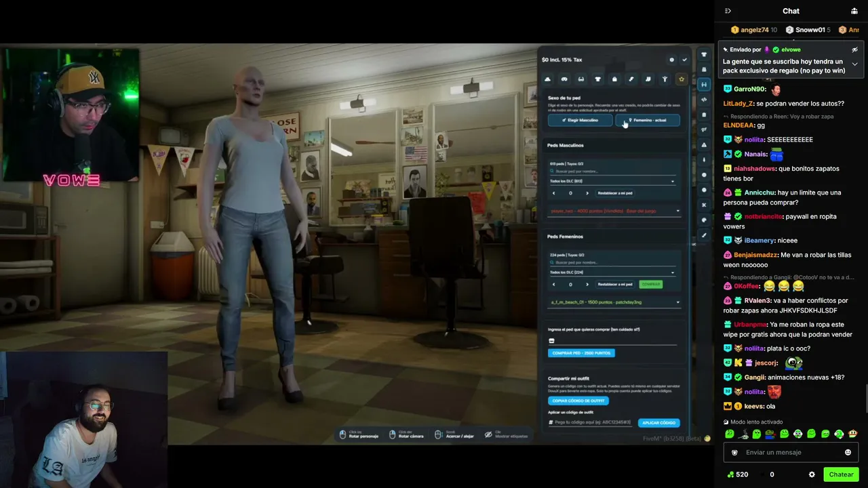Click the channel points balance 520
The image size is (868, 488).
(737, 474)
